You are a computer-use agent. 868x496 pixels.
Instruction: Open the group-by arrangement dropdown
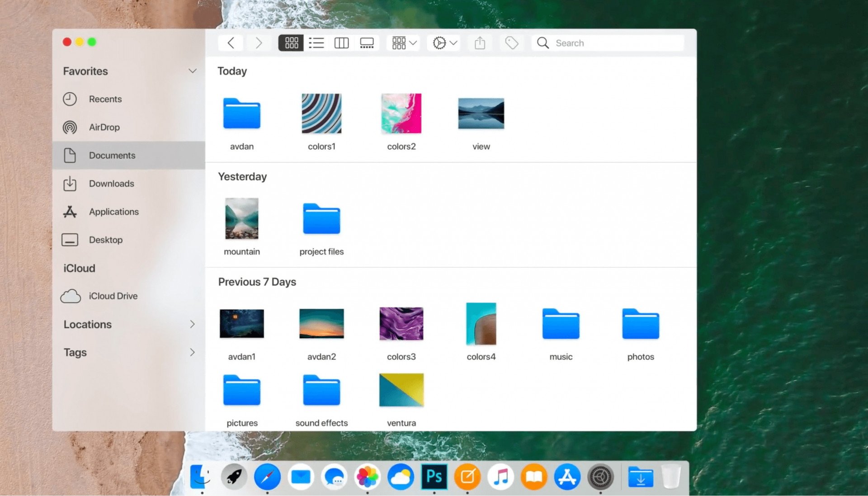tap(404, 43)
